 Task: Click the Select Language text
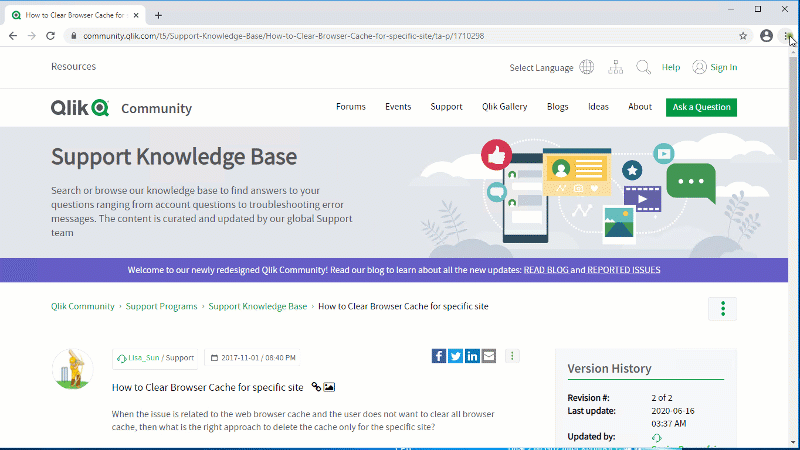point(541,67)
